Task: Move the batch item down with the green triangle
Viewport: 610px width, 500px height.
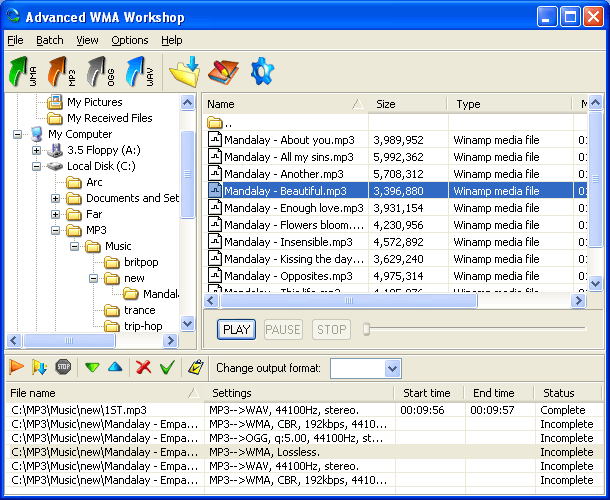Action: pyautogui.click(x=92, y=367)
